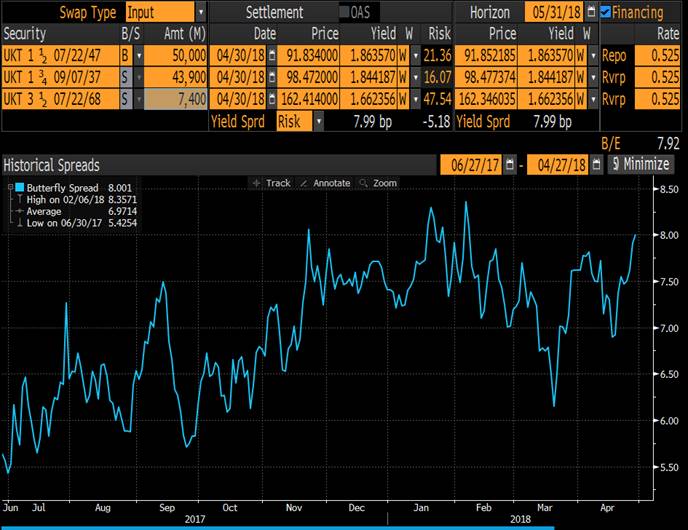Click the risk total -5.18

(437, 122)
